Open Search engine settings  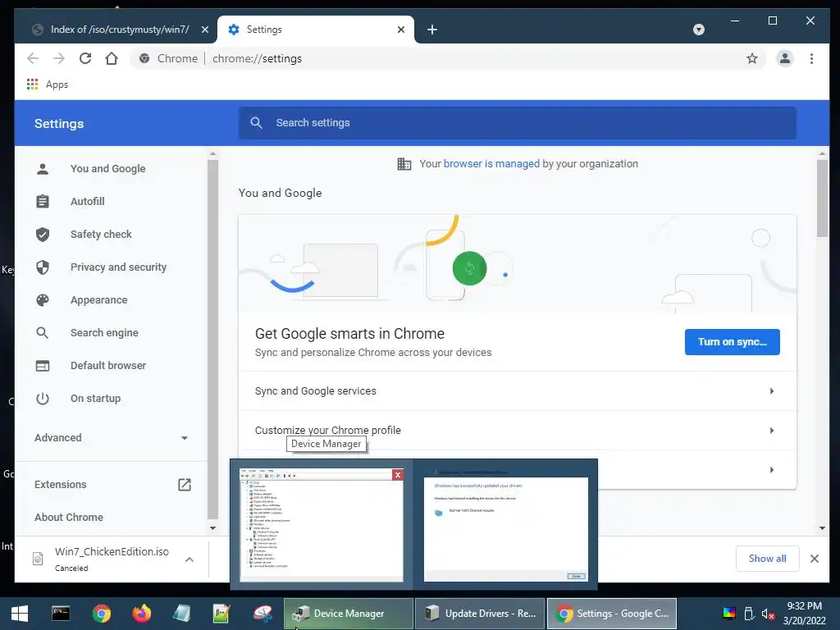pyautogui.click(x=104, y=333)
